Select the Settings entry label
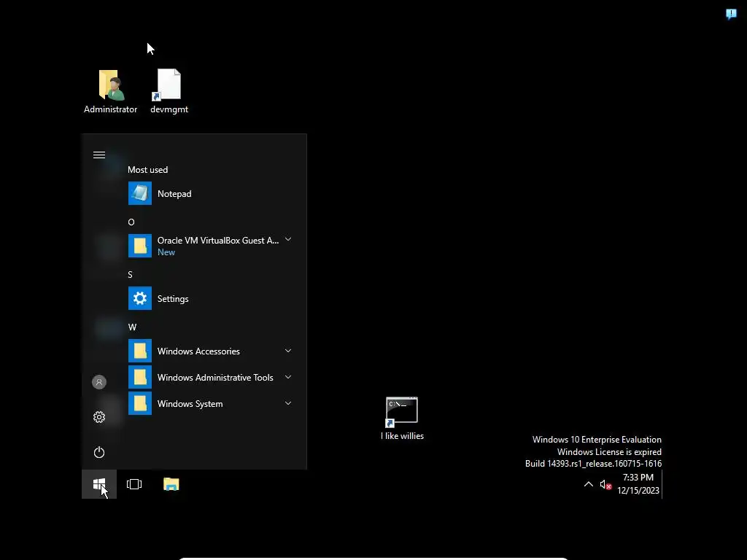 173,299
